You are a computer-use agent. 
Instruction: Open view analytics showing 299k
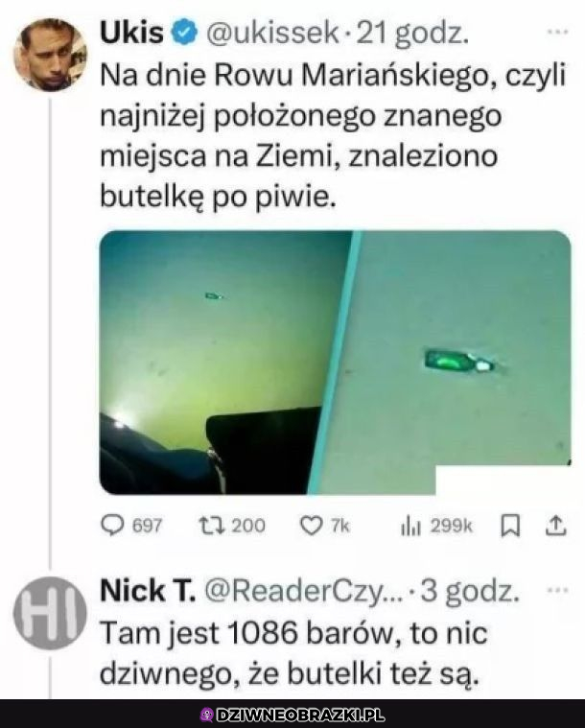tap(436, 526)
